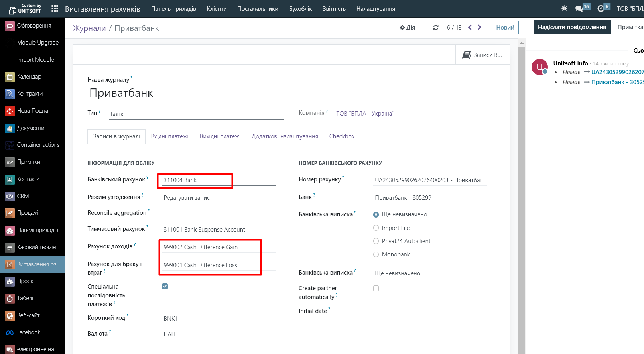
Task: Open the apps grid menu icon
Action: [x=55, y=8]
